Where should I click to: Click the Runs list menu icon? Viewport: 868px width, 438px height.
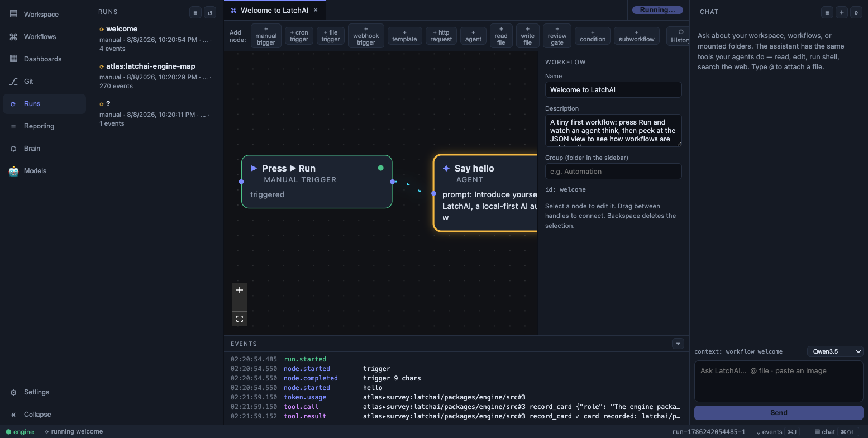click(x=195, y=12)
